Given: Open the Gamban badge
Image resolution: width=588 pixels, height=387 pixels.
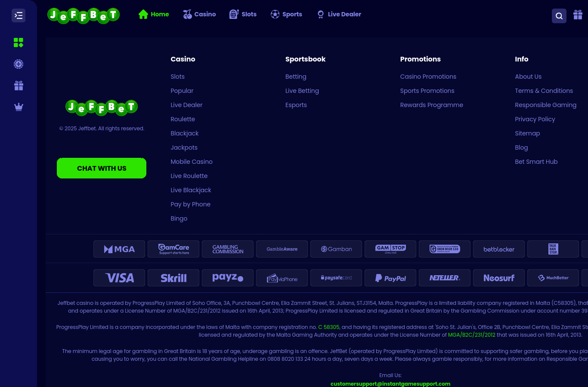Looking at the screenshot, I should point(336,249).
